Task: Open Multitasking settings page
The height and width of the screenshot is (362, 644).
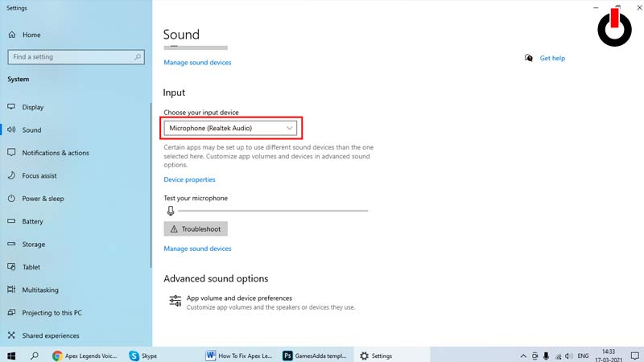Action: tap(76, 290)
